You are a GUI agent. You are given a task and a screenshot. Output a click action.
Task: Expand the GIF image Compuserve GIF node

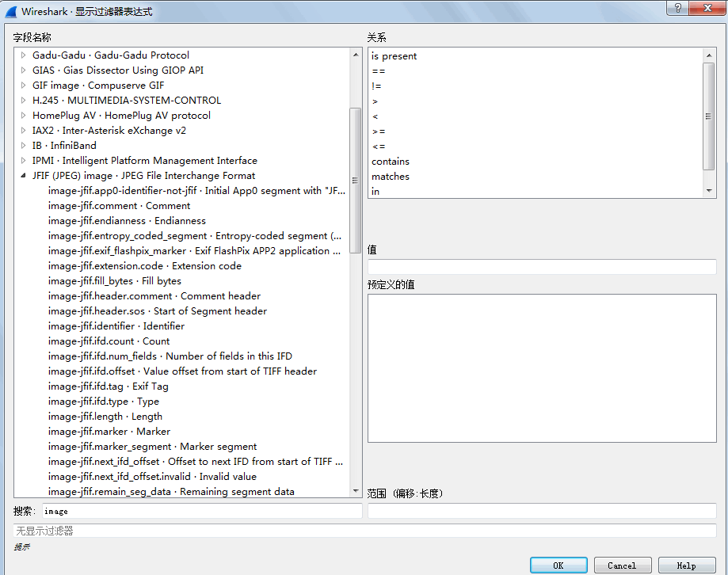click(23, 86)
